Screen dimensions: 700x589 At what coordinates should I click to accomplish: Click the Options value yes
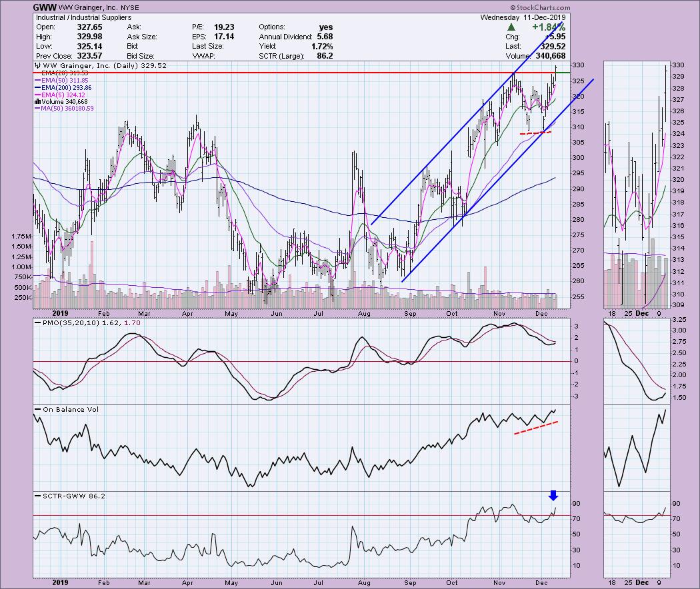[326, 27]
